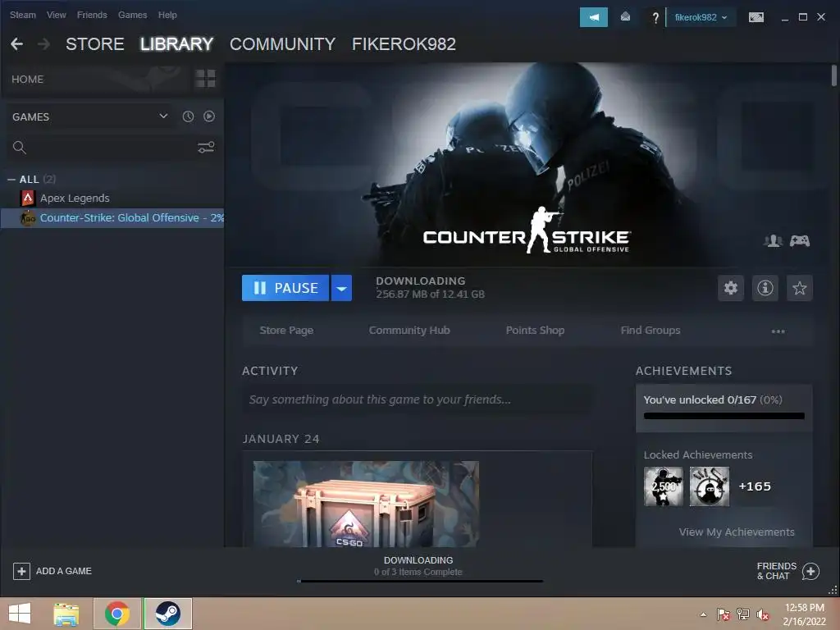This screenshot has width=840, height=630.
Task: Open the announcements megaphone icon
Action: pyautogui.click(x=594, y=17)
